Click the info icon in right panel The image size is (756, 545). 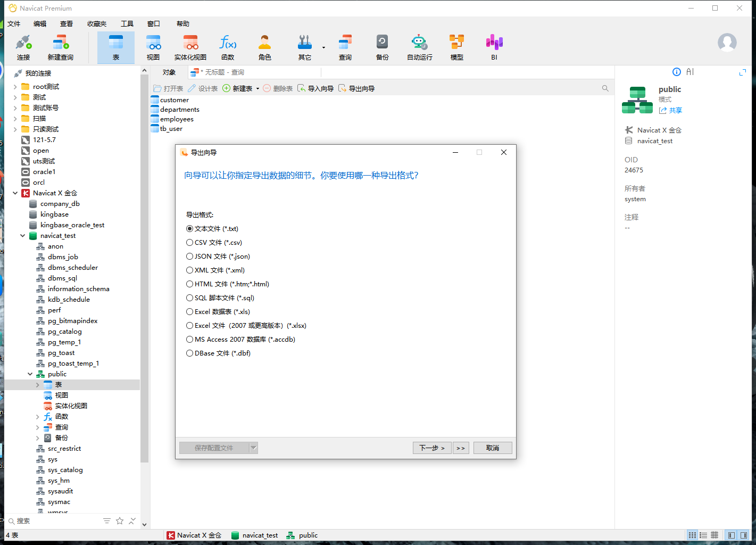pyautogui.click(x=677, y=72)
